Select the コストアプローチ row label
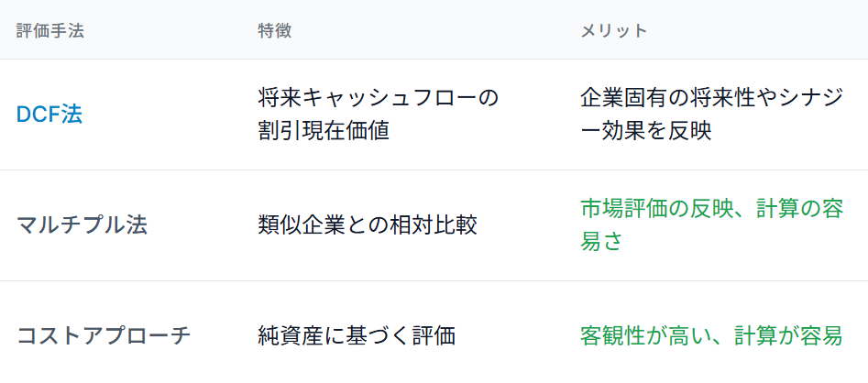The height and width of the screenshot is (383, 868). pos(104,336)
